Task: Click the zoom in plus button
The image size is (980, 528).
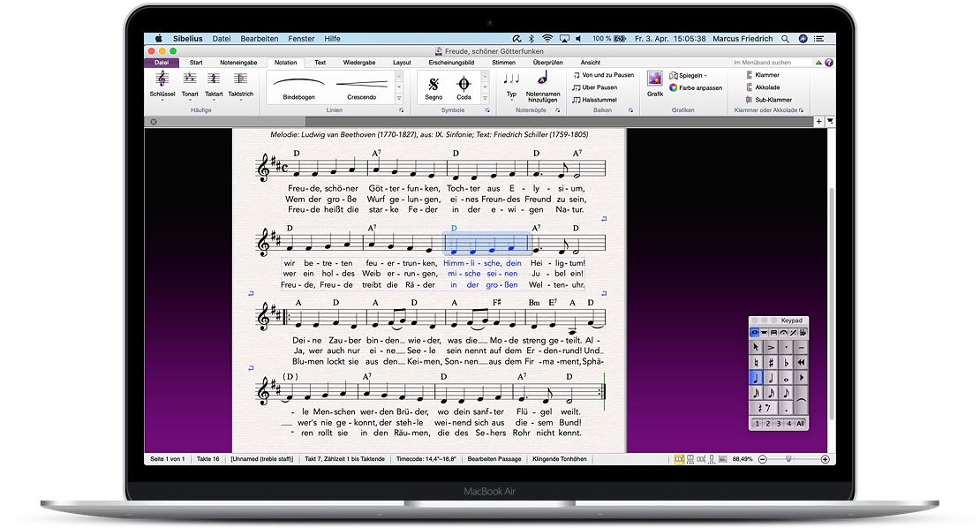Action: coord(825,459)
